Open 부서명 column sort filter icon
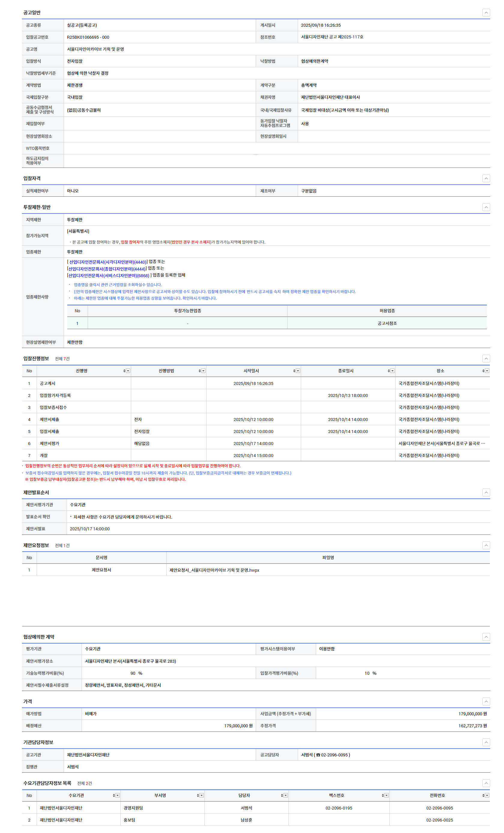504x833 pixels. 200,795
